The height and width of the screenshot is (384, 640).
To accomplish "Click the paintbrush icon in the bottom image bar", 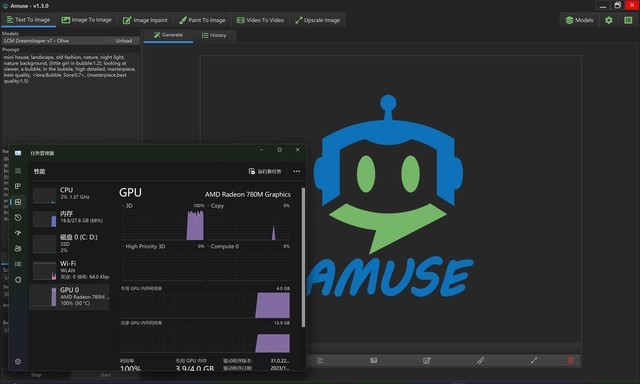I will 480,360.
